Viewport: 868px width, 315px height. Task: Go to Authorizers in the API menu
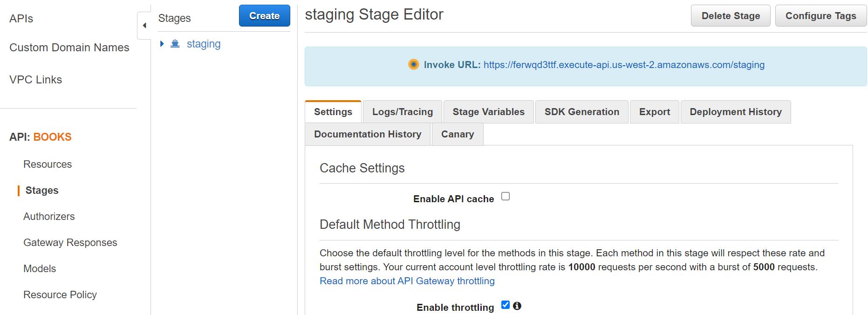point(49,216)
